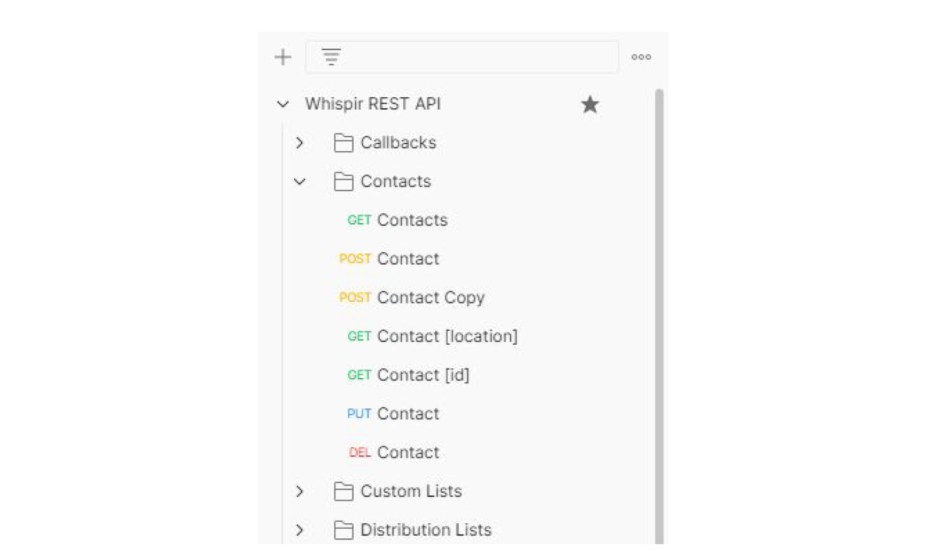Click the plus icon to create new collection
Screen dimensions: 931x560
click(283, 57)
